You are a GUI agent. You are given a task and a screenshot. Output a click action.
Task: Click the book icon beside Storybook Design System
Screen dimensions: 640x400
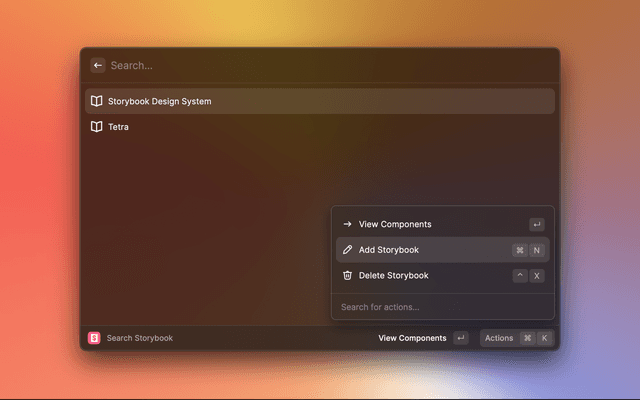point(96,101)
